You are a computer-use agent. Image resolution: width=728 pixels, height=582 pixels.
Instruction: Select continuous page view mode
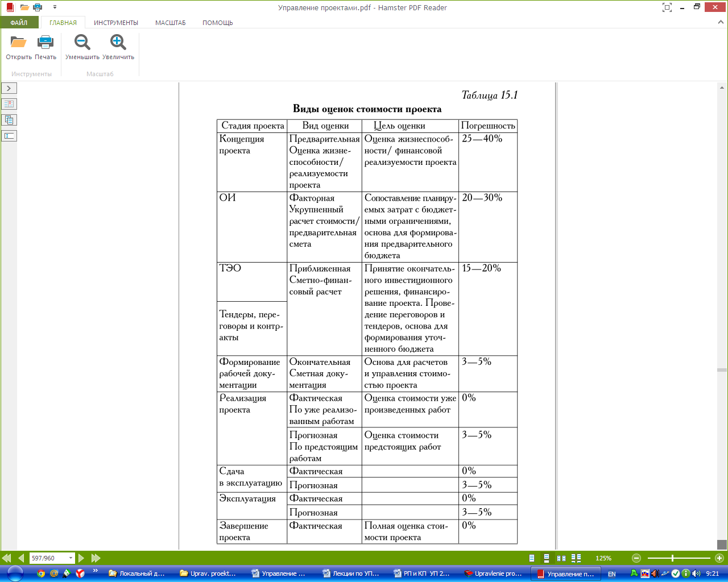pyautogui.click(x=547, y=558)
